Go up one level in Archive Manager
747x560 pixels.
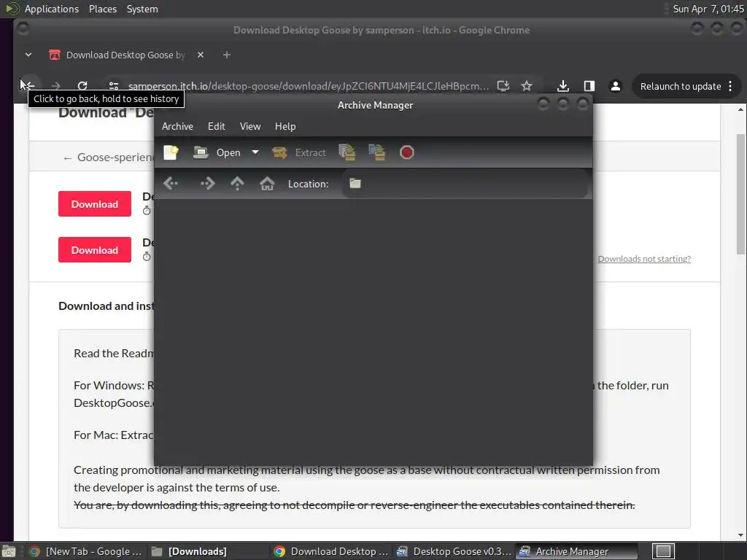coord(237,183)
